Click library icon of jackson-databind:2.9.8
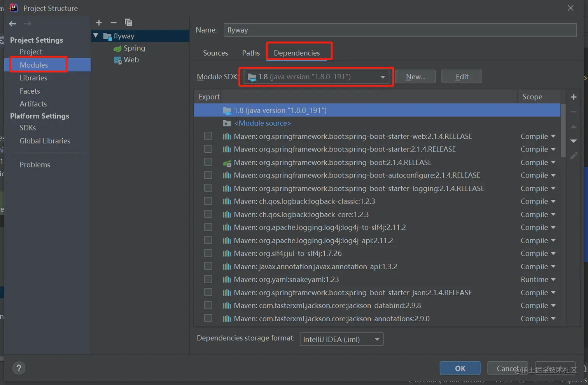 coord(227,305)
